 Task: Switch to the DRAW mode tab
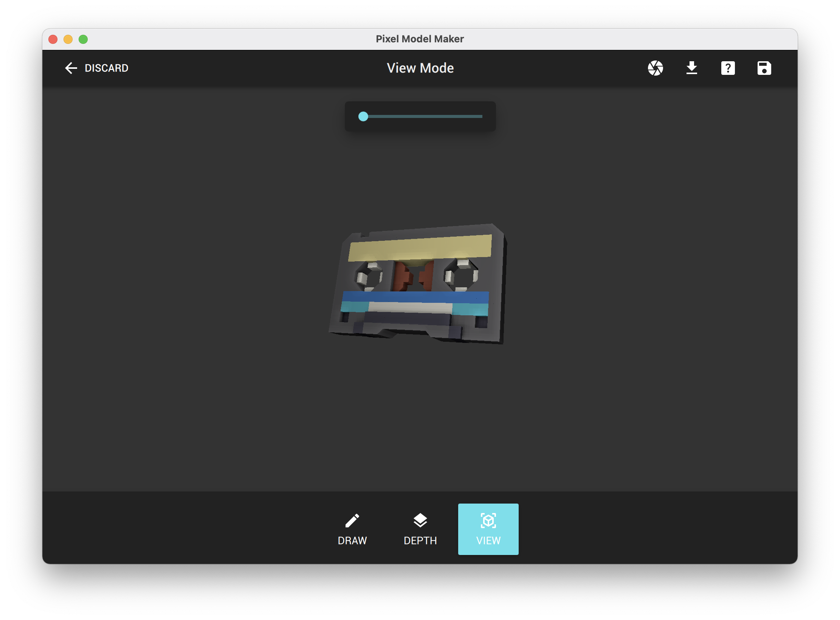click(x=352, y=540)
